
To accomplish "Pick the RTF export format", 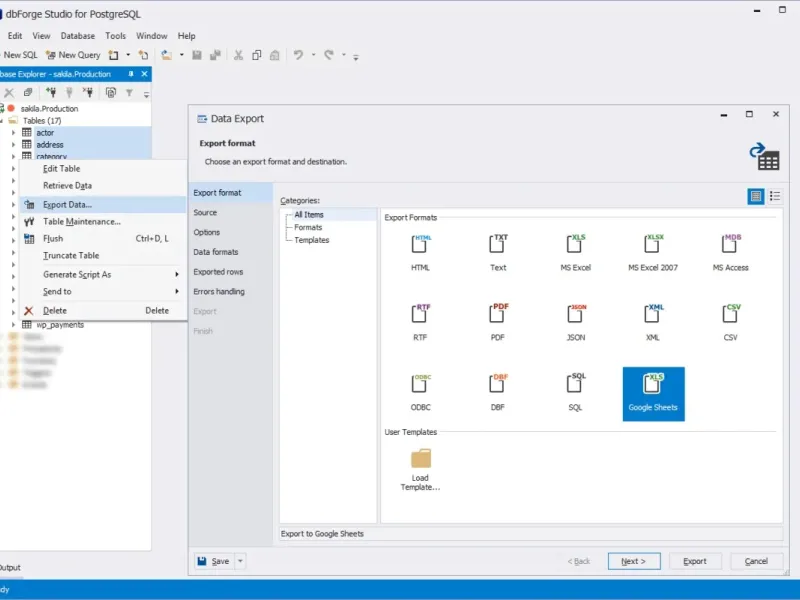I will (x=420, y=322).
